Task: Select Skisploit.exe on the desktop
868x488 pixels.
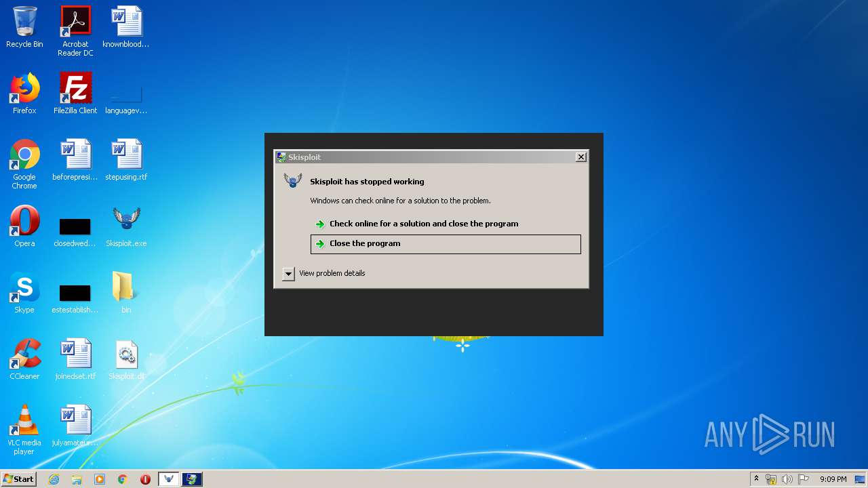Action: [x=126, y=226]
